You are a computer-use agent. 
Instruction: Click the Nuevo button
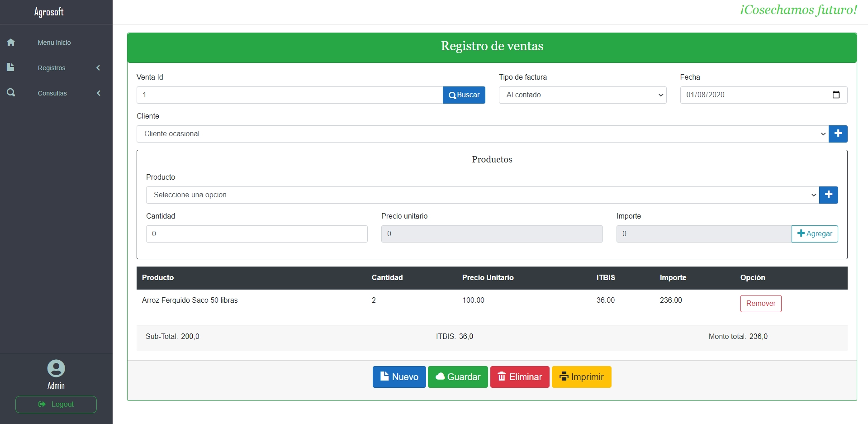399,377
